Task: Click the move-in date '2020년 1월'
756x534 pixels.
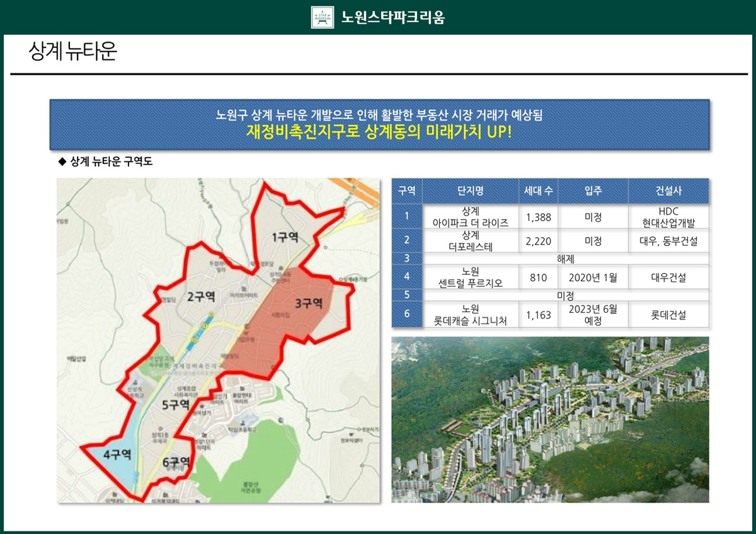Action: pyautogui.click(x=593, y=277)
